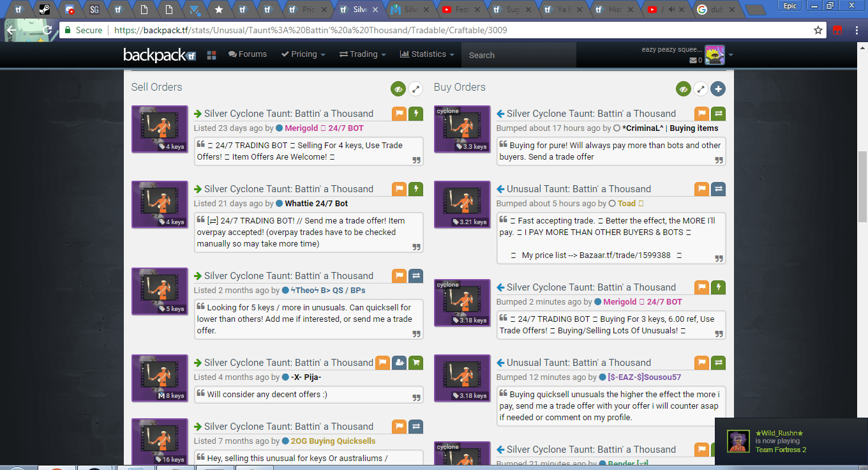This screenshot has height=470, width=868.
Task: Open *CriminaL^ | Buying items profile
Action: [670, 128]
